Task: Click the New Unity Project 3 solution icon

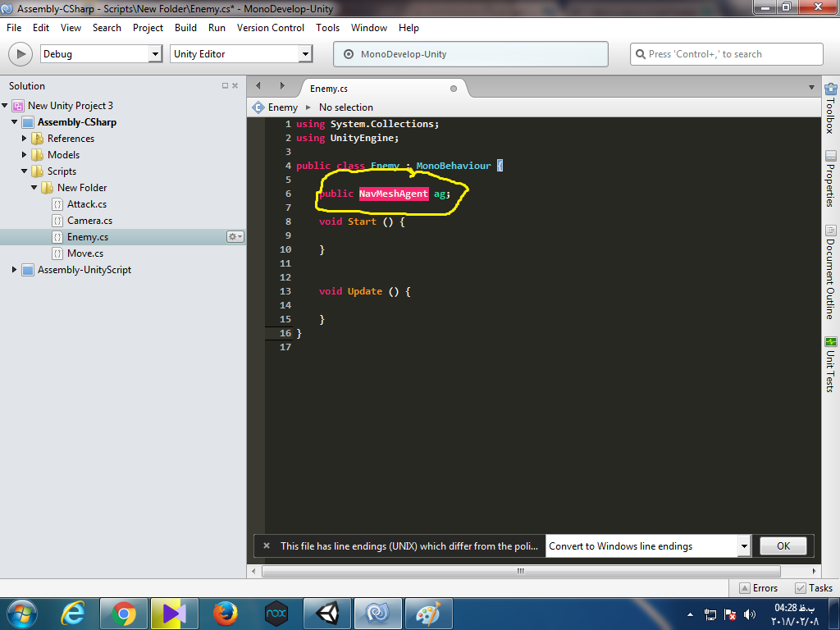Action: pos(18,106)
